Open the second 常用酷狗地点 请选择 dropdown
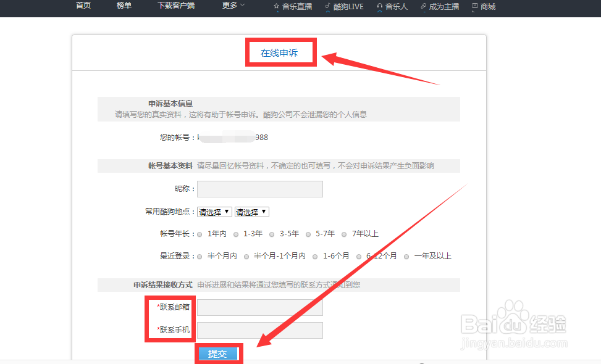This screenshot has height=364, width=601. [x=252, y=212]
